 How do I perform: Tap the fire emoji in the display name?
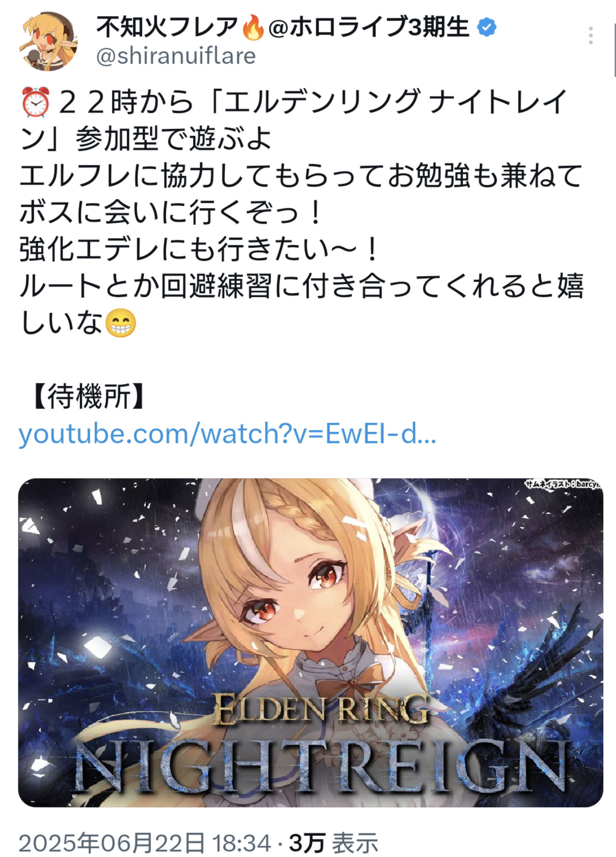point(252,28)
